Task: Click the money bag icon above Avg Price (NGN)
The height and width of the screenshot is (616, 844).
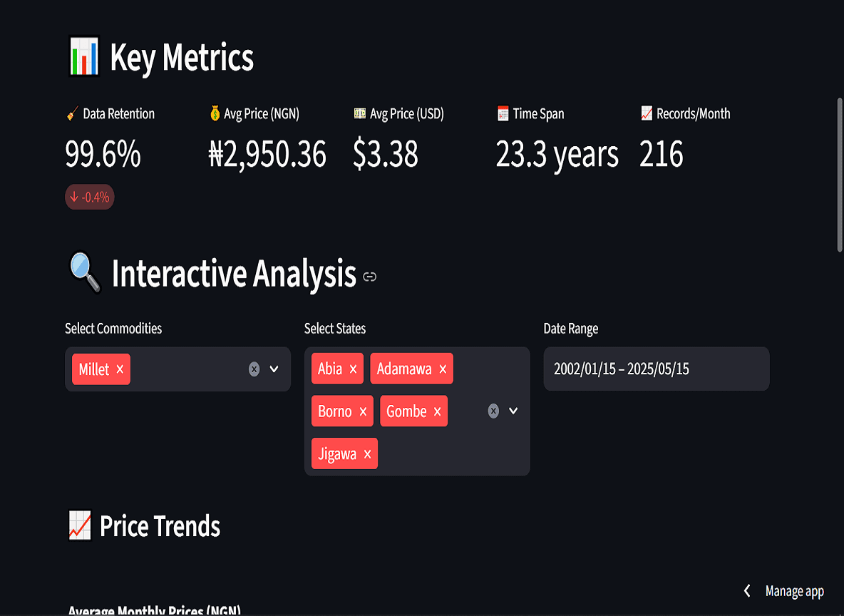Action: click(215, 113)
